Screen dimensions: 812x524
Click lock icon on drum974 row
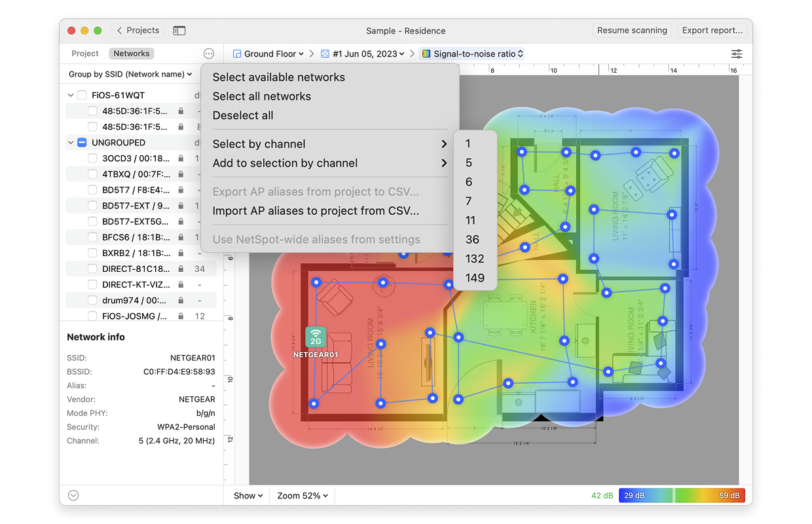point(181,300)
